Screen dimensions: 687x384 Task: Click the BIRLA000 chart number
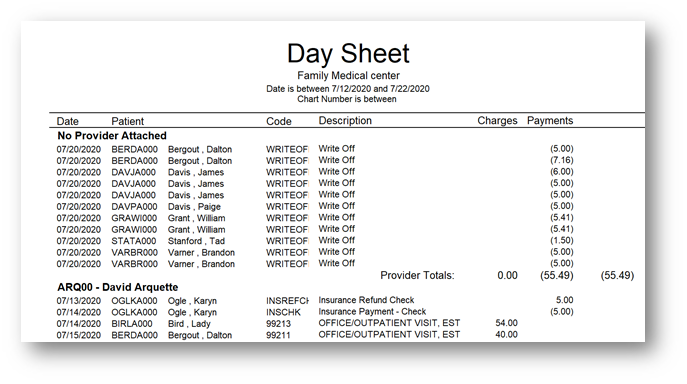pyautogui.click(x=132, y=324)
